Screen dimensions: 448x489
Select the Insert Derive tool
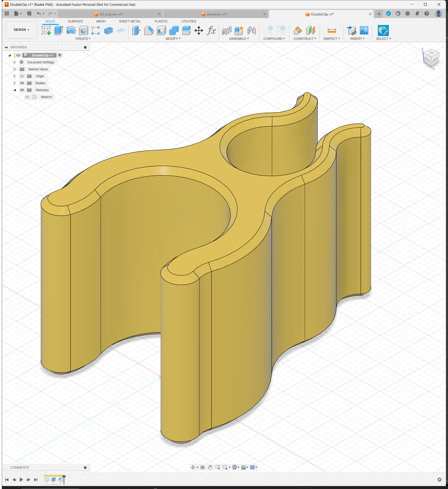pyautogui.click(x=352, y=31)
